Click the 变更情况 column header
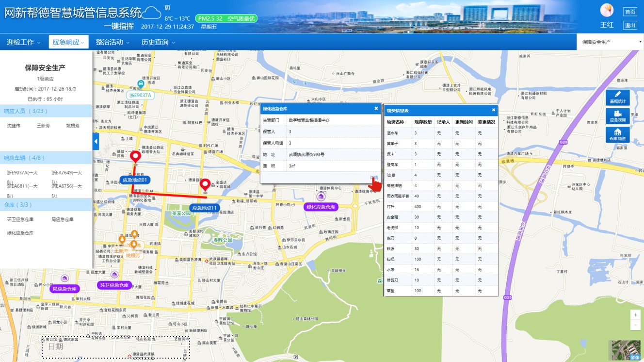 [x=486, y=122]
